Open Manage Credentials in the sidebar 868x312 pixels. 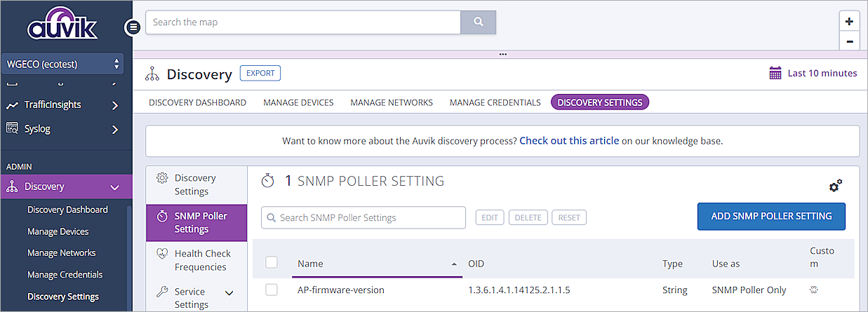[65, 274]
